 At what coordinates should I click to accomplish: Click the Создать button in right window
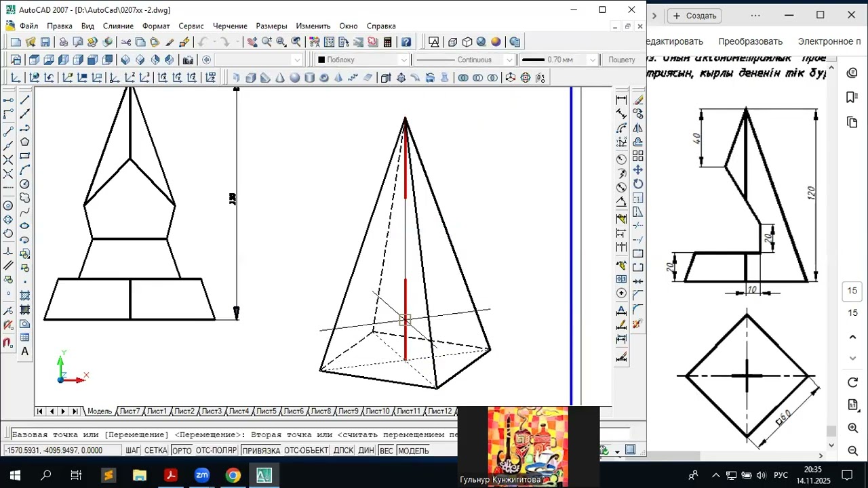pyautogui.click(x=694, y=16)
